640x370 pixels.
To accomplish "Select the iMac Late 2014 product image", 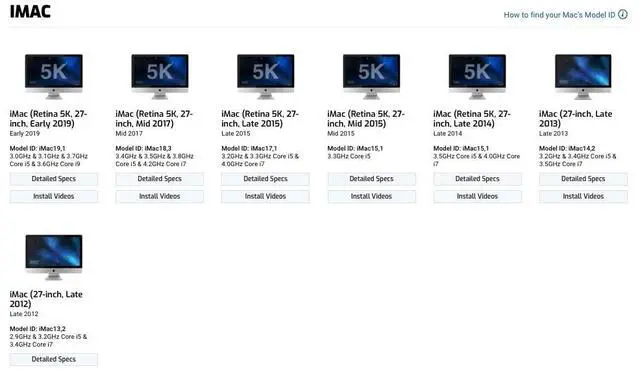I will click(x=477, y=76).
